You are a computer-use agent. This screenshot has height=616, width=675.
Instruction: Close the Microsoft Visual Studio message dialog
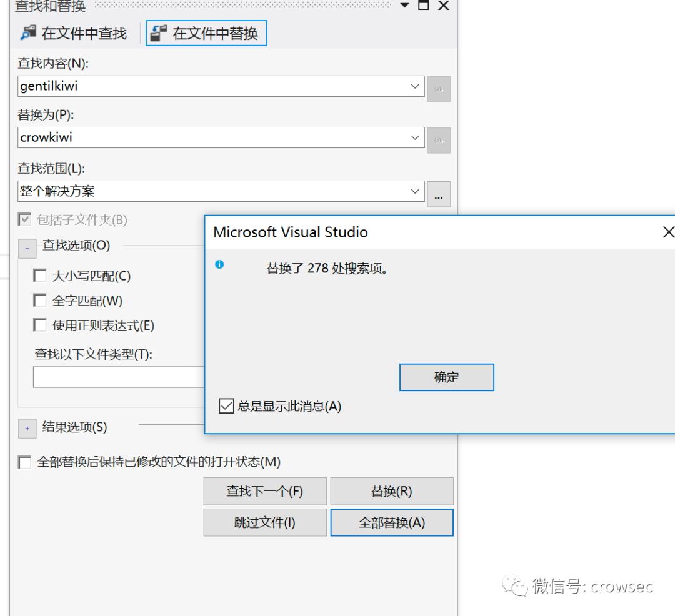(668, 232)
